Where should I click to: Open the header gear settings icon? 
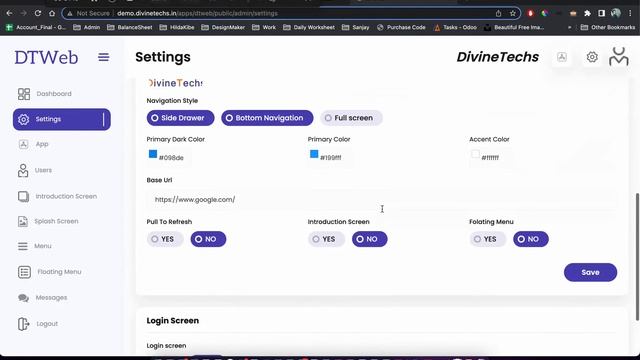592,57
